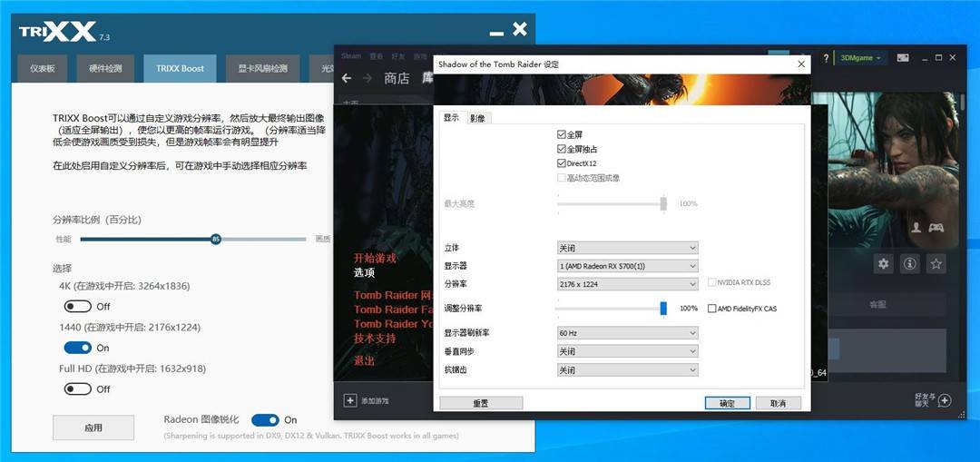Open the anti-aliasing dropdown
This screenshot has height=462, width=980.
click(x=628, y=370)
